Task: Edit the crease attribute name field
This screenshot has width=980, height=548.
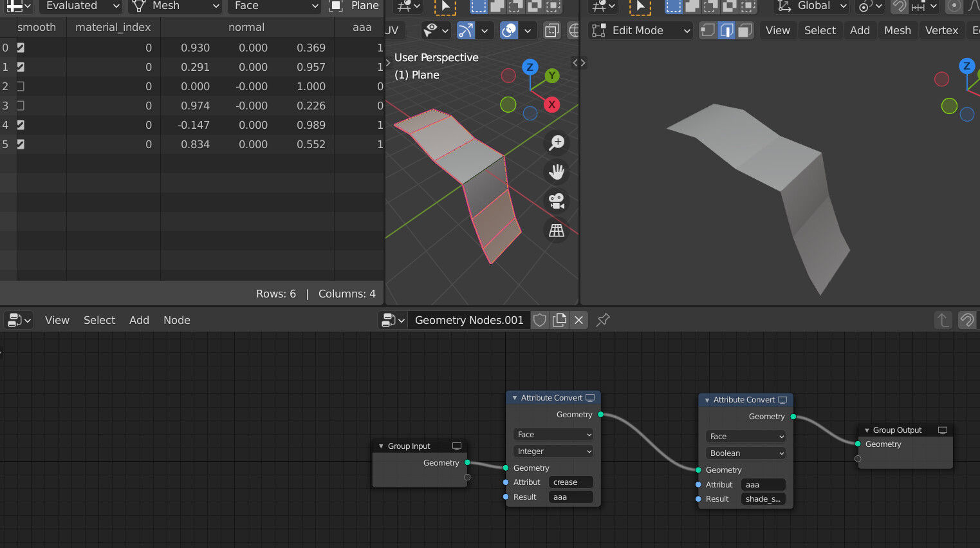Action: pos(571,482)
